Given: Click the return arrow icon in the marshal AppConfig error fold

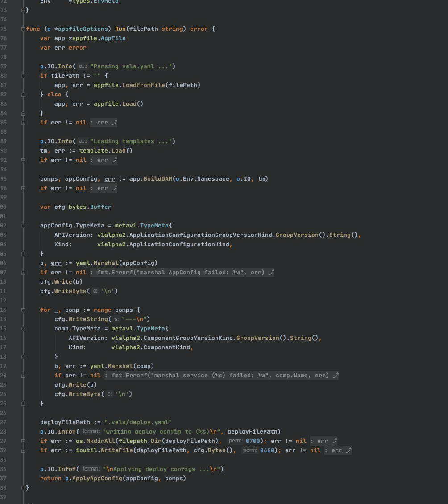Looking at the screenshot, I should (x=272, y=272).
